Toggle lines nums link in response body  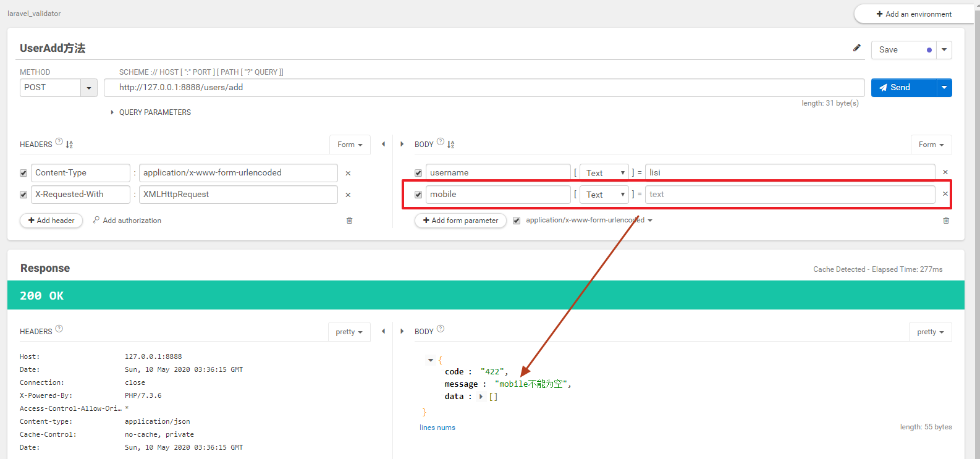coord(437,427)
